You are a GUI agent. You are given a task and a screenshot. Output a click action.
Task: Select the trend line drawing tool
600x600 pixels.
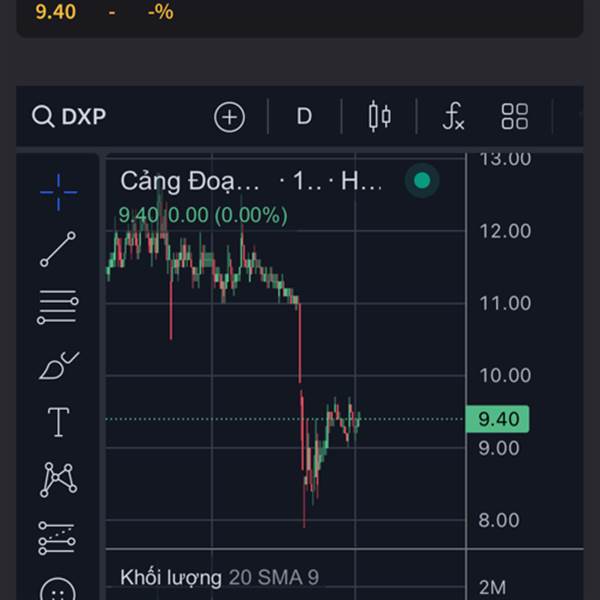click(58, 249)
